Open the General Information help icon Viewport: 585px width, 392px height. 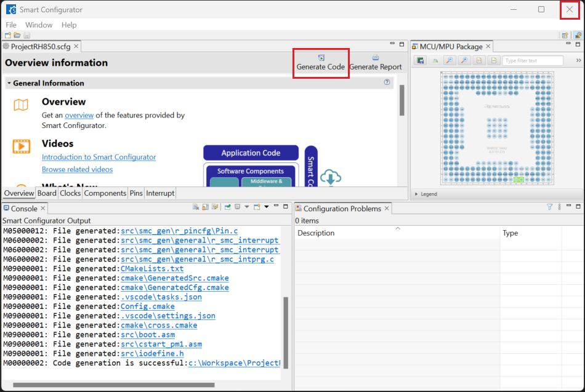click(x=387, y=82)
